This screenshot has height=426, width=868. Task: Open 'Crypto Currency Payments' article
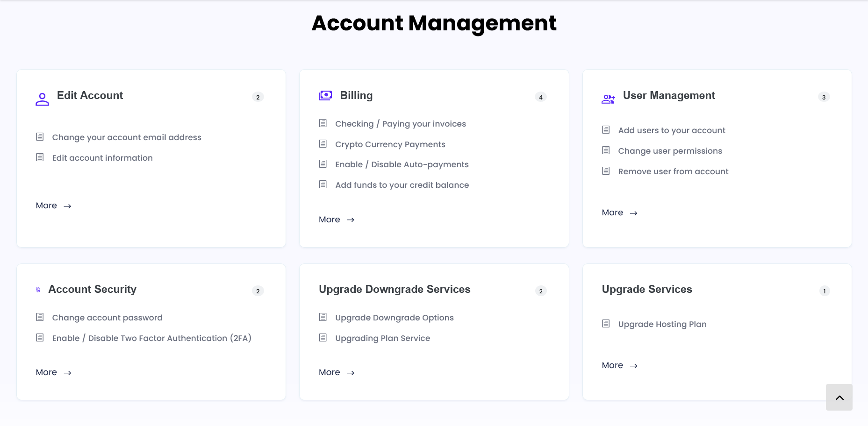pyautogui.click(x=390, y=144)
